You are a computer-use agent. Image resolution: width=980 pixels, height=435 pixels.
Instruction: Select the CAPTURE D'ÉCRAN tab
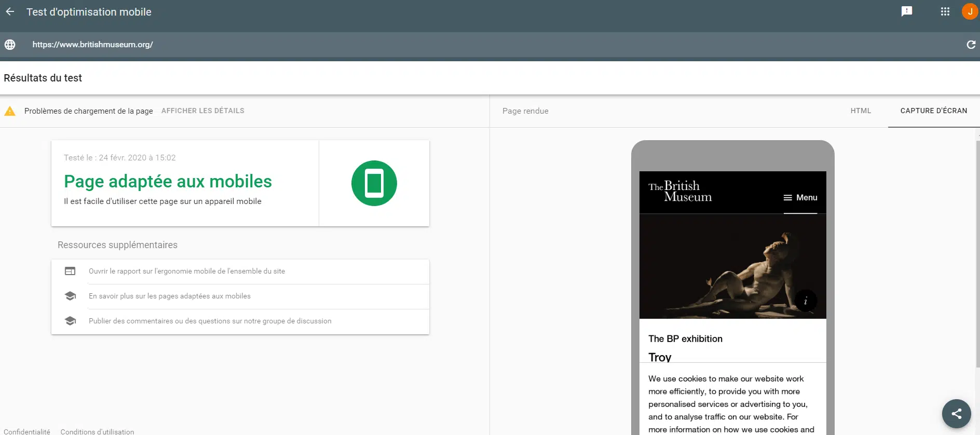tap(933, 111)
